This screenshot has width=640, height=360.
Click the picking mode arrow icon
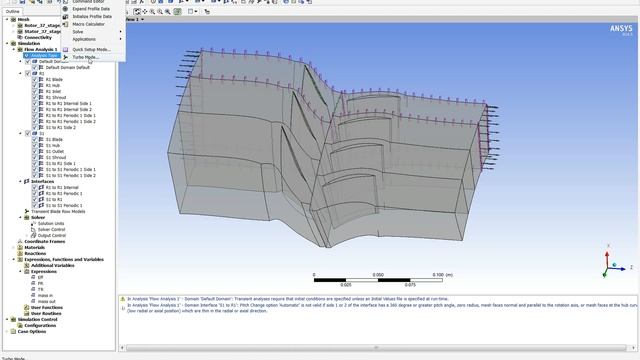click(x=207, y=11)
